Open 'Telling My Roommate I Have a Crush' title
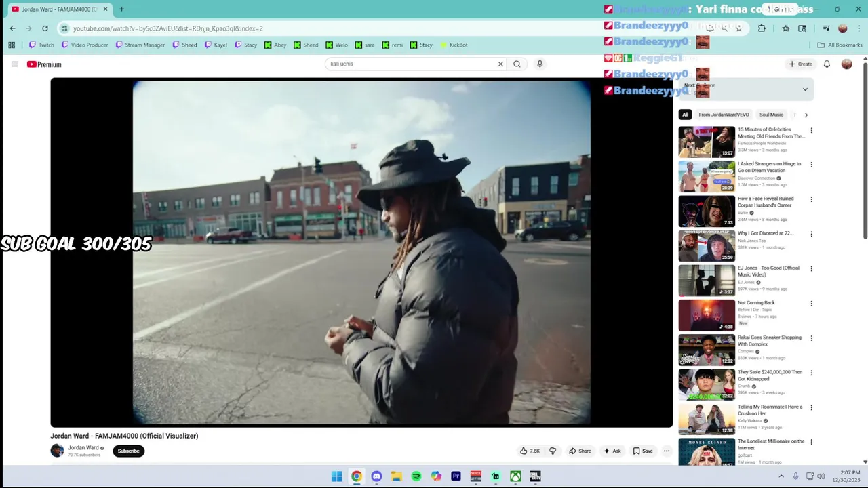 [x=770, y=410]
